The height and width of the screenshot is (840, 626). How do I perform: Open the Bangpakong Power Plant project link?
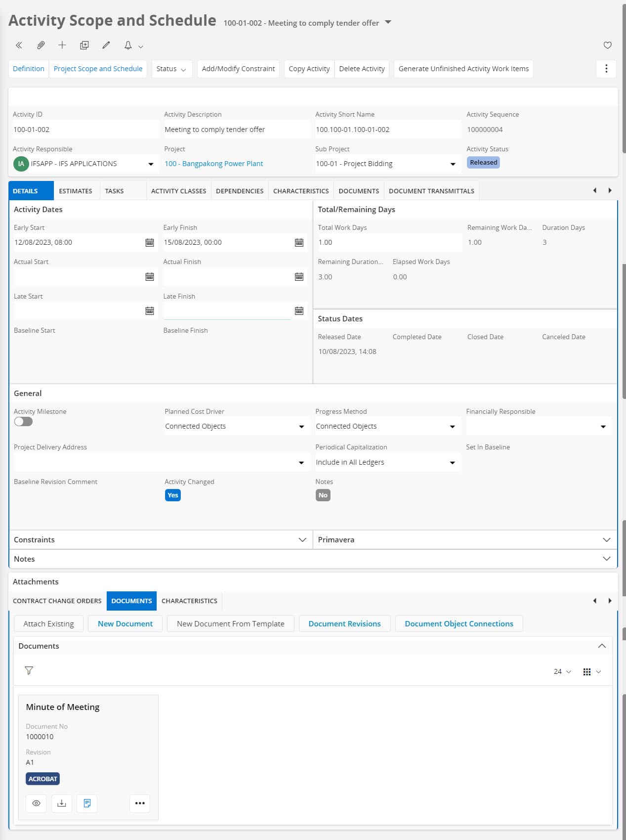213,164
